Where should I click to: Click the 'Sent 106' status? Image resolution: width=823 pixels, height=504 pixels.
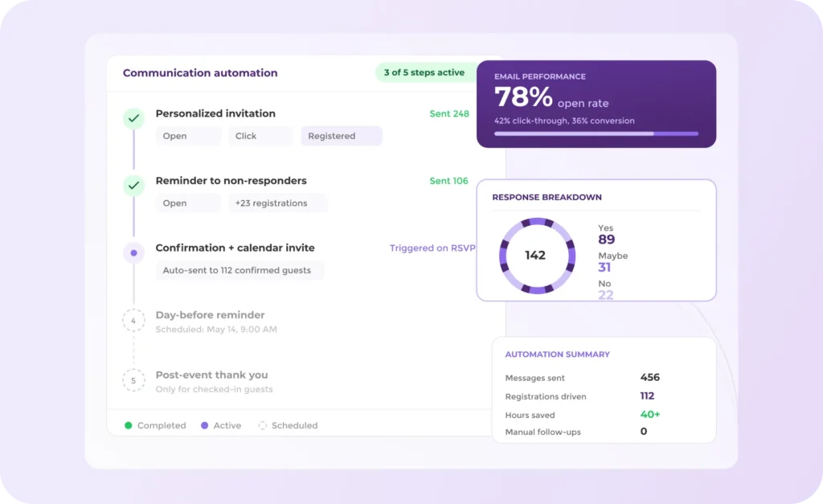pyautogui.click(x=448, y=181)
